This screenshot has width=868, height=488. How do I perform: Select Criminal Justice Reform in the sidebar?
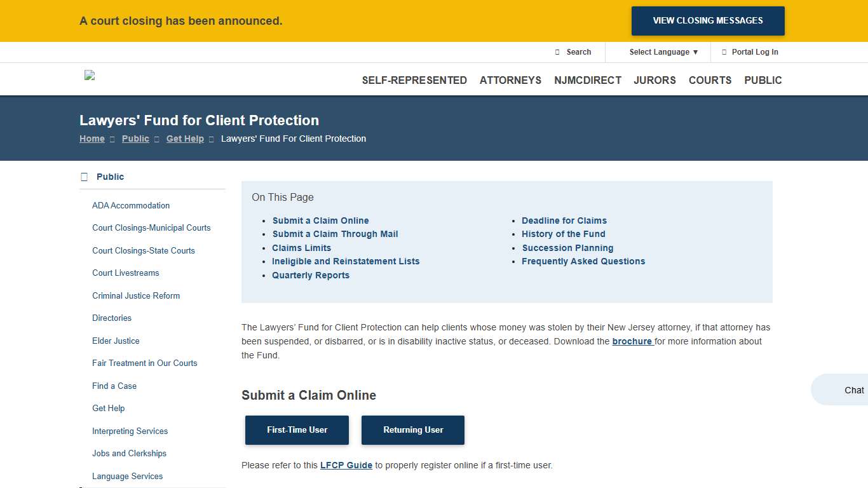[x=136, y=295]
